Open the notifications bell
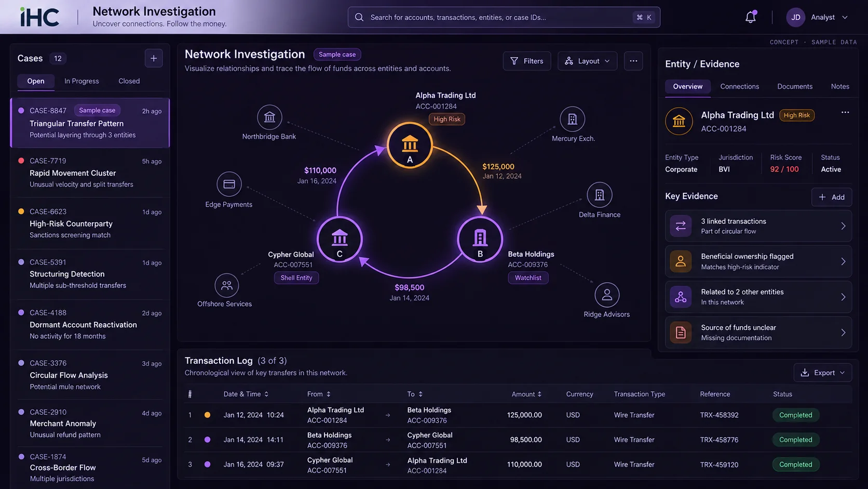The image size is (868, 489). 751,17
